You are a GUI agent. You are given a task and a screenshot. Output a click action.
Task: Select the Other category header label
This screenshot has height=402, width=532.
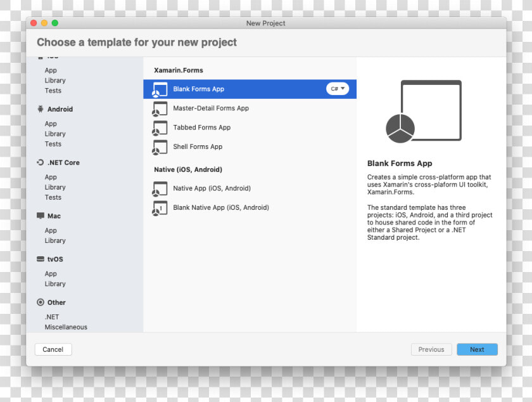56,302
